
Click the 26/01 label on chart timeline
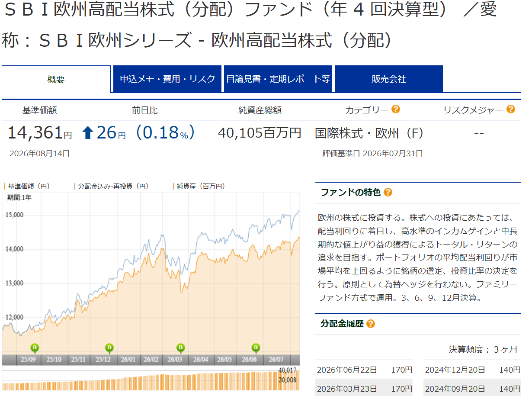coord(128,360)
